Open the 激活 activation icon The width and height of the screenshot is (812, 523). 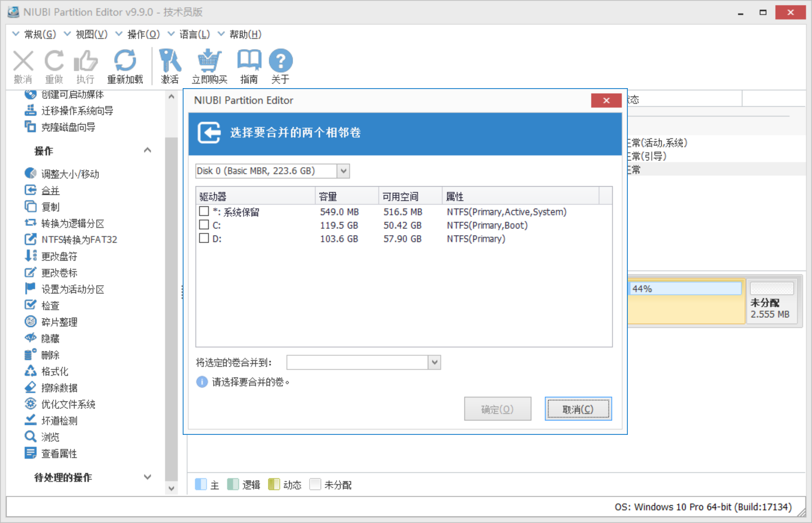[x=170, y=61]
